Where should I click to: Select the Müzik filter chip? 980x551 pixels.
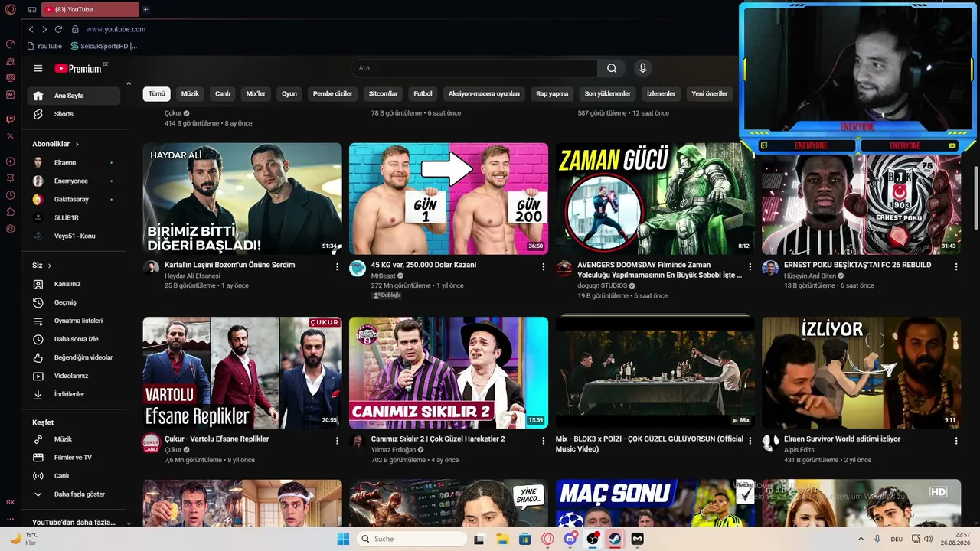click(x=190, y=94)
